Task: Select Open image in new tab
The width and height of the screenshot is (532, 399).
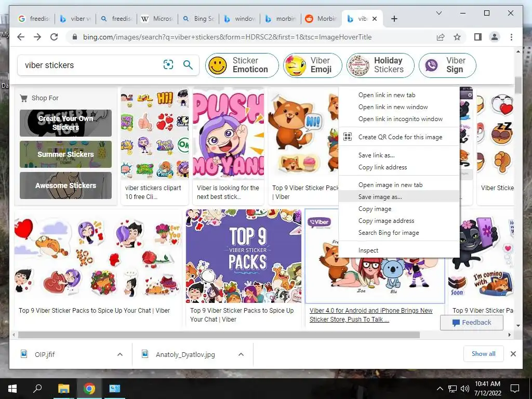Action: pos(399,185)
